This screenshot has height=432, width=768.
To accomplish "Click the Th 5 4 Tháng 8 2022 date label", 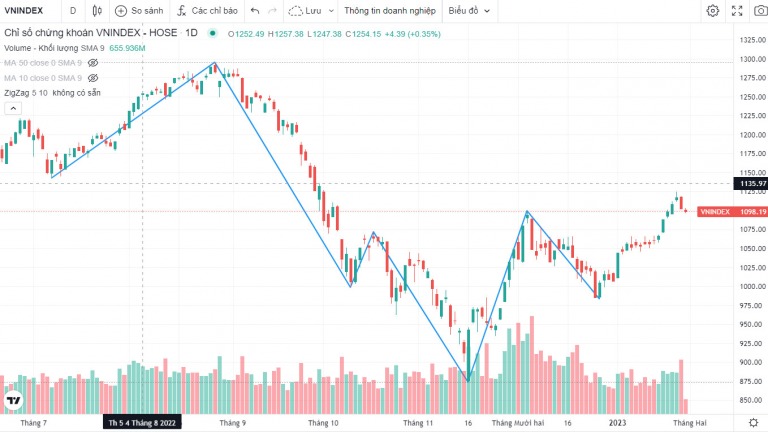I will [142, 423].
